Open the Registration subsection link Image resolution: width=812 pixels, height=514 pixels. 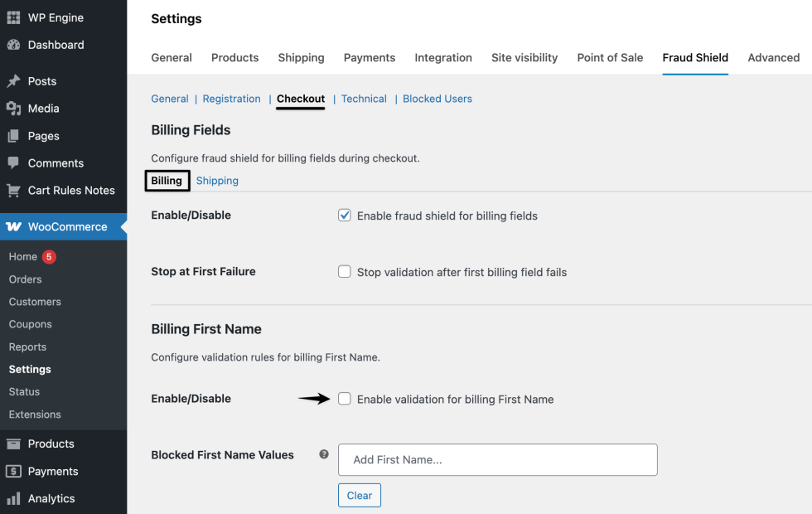[x=231, y=98]
